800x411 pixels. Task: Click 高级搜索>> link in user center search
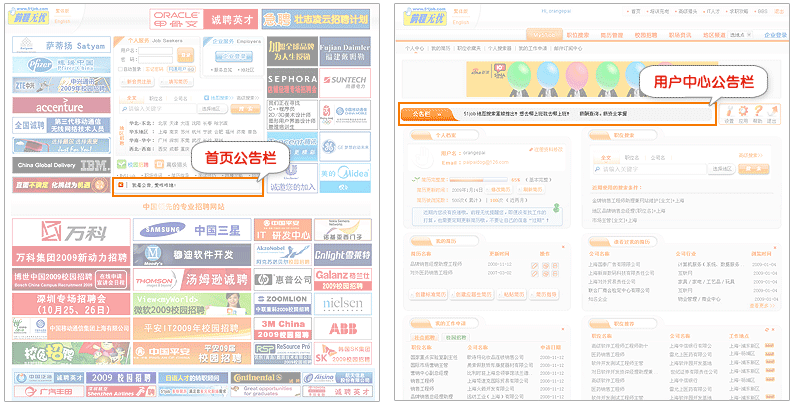[751, 156]
